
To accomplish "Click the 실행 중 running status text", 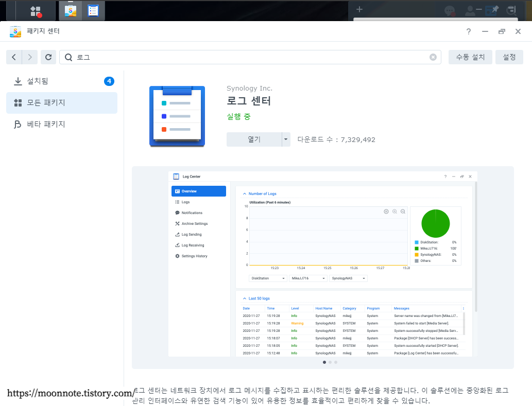I will [238, 117].
